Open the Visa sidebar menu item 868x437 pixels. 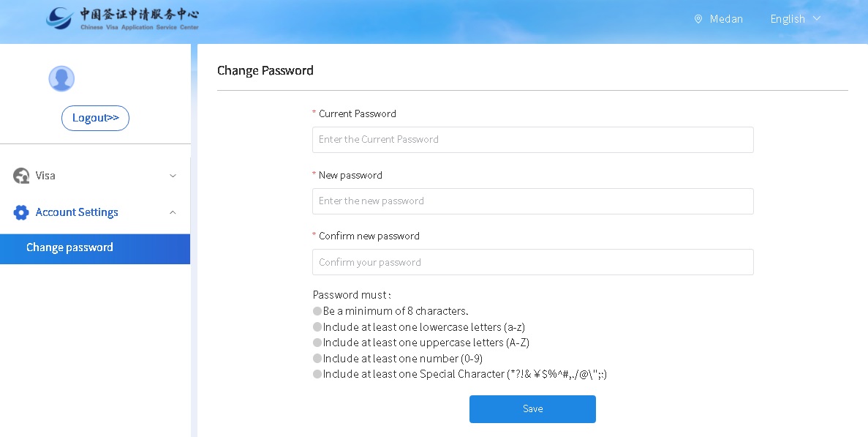click(45, 176)
